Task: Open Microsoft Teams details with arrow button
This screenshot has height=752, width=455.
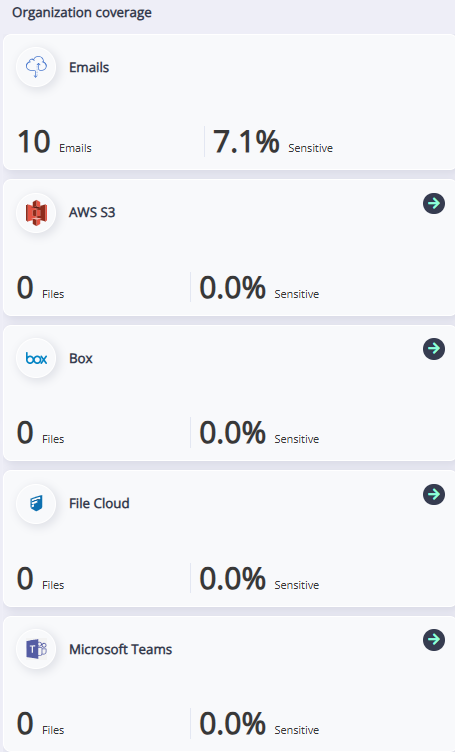Action: click(x=434, y=640)
